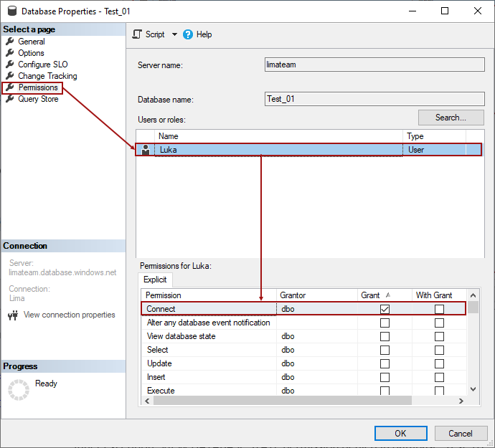The width and height of the screenshot is (495, 448).
Task: Open the Help icon in toolbar
Action: click(188, 34)
